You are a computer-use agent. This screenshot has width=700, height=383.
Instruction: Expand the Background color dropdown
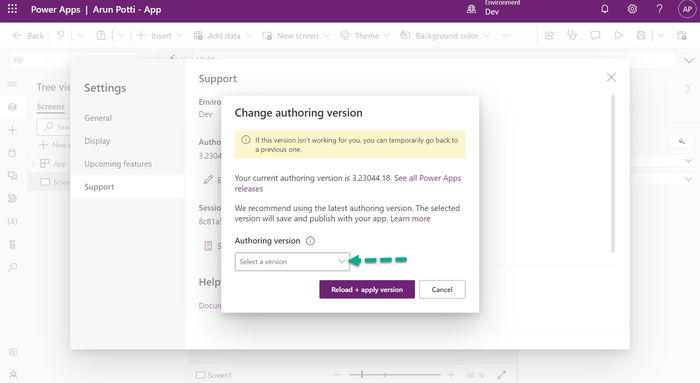(x=486, y=35)
